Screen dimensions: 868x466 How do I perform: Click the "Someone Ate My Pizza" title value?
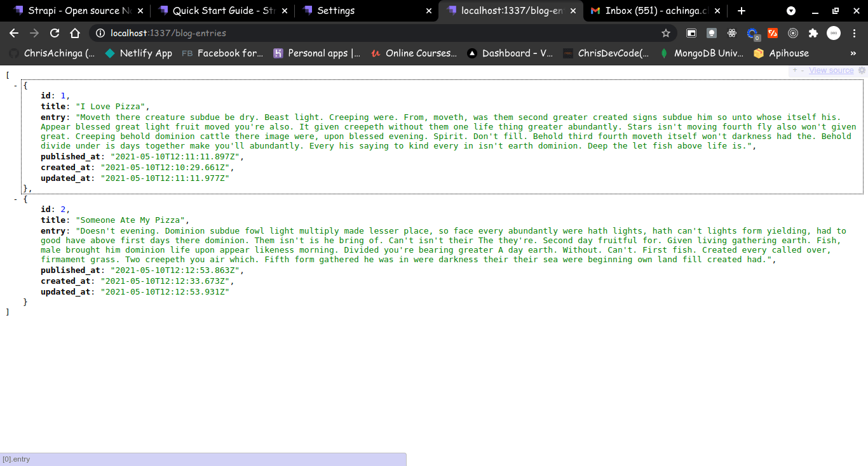(130, 220)
